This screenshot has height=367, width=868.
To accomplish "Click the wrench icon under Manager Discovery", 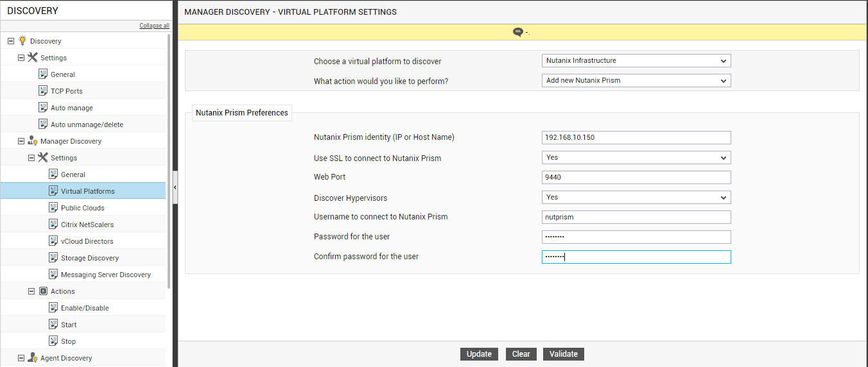I will [x=43, y=157].
